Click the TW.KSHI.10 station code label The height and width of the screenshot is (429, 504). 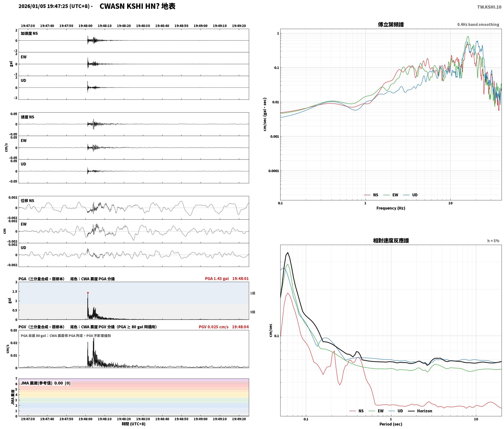coord(489,7)
